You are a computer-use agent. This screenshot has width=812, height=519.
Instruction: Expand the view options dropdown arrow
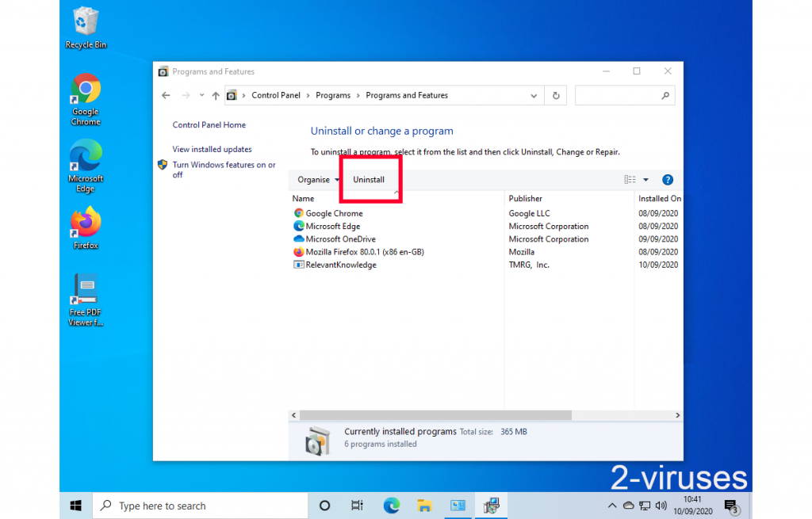[645, 180]
